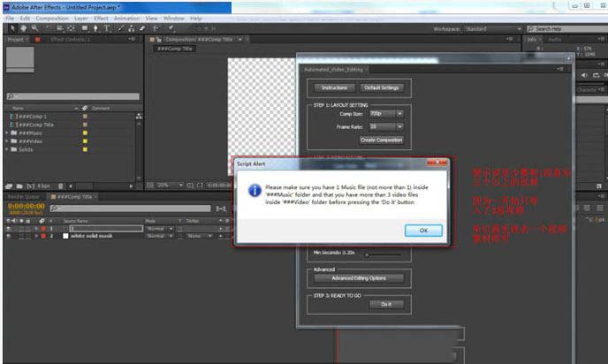The width and height of the screenshot is (608, 364).
Task: Open viewer magnification 25% dropdown
Action: coord(170,186)
